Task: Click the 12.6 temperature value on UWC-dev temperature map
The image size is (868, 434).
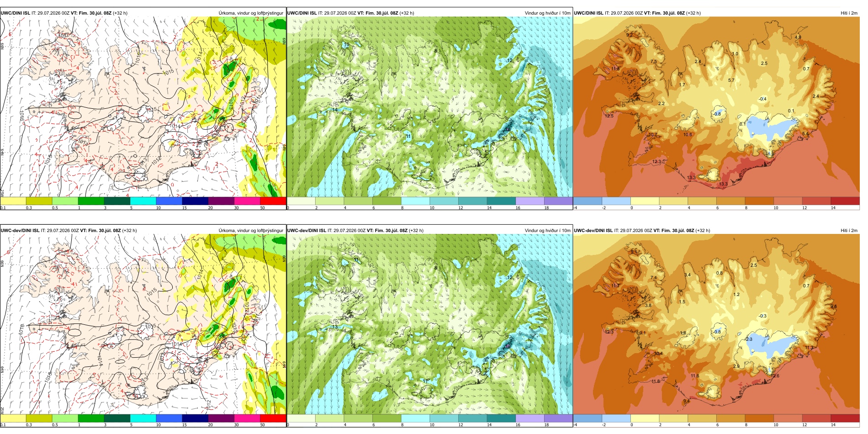Action: (x=775, y=376)
